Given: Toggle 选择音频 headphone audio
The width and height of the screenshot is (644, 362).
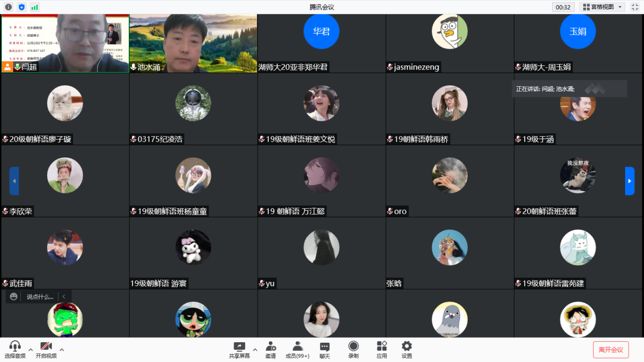Looking at the screenshot, I should [x=15, y=349].
